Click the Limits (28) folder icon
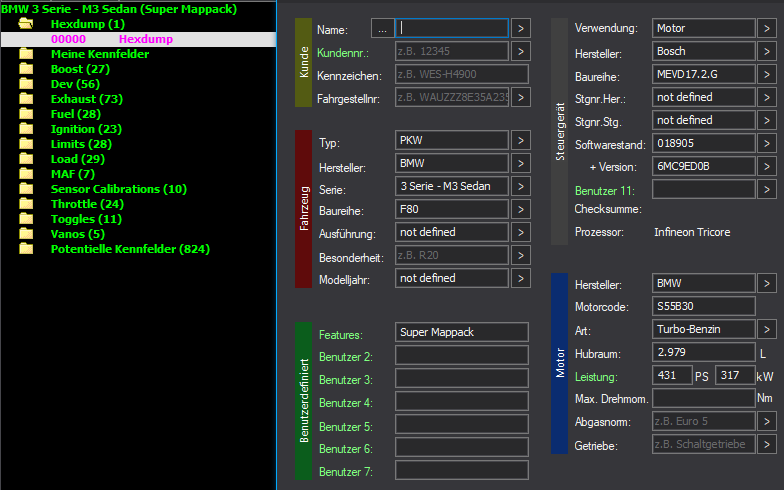Viewport: 784px width, 490px height. [26, 144]
